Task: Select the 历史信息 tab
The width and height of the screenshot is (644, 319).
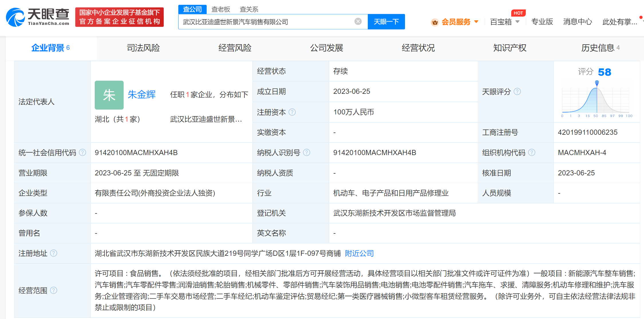Action: click(600, 48)
